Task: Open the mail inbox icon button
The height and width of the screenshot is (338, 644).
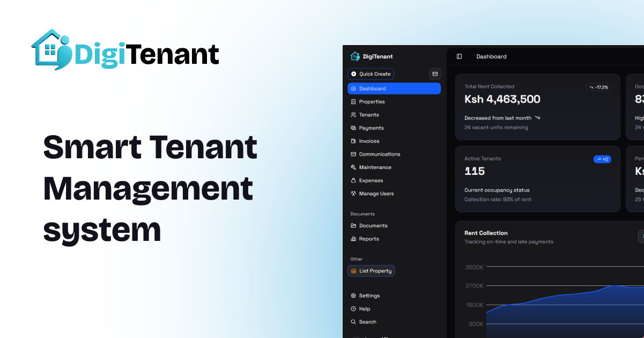Action: pyautogui.click(x=435, y=74)
